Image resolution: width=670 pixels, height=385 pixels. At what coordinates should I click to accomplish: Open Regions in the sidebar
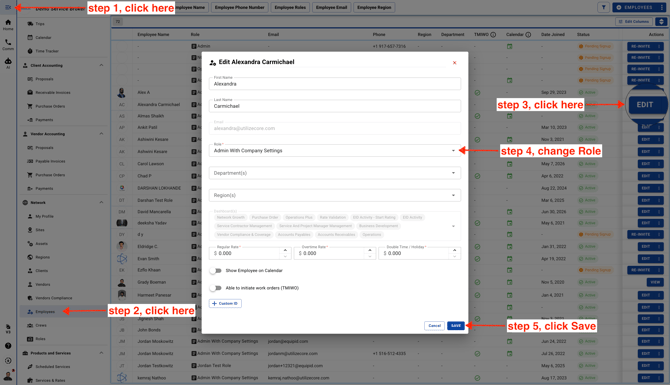click(x=42, y=258)
